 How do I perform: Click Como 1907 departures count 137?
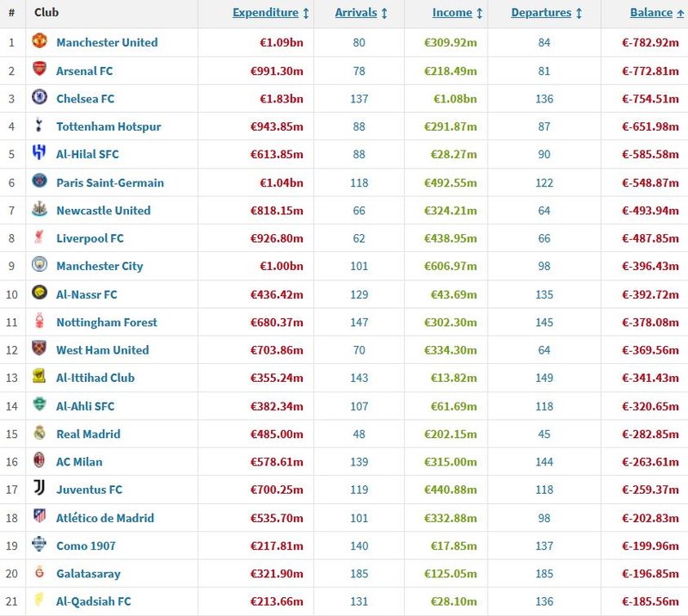pyautogui.click(x=544, y=545)
